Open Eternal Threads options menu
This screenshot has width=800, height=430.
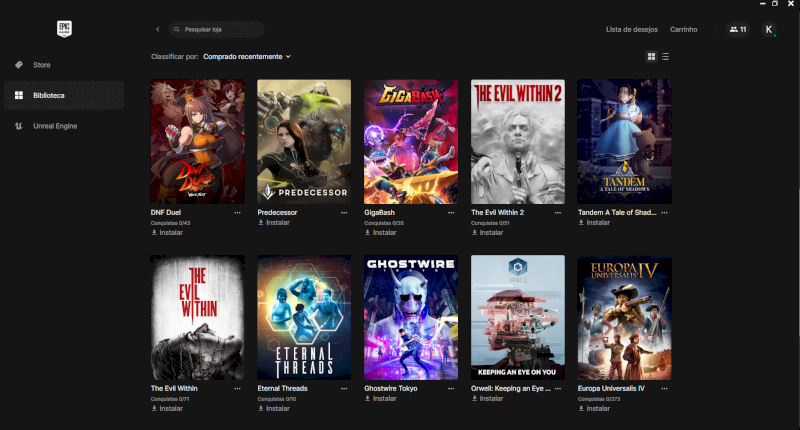click(344, 389)
